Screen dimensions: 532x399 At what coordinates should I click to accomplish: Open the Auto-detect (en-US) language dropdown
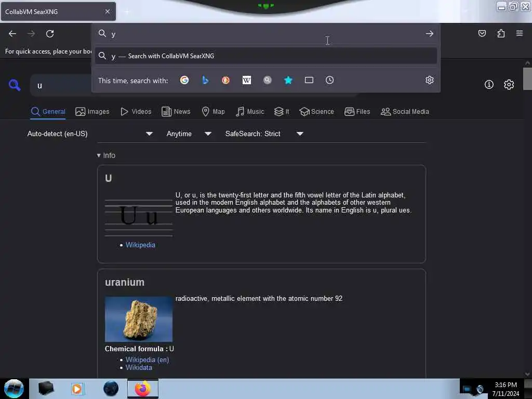pos(90,134)
